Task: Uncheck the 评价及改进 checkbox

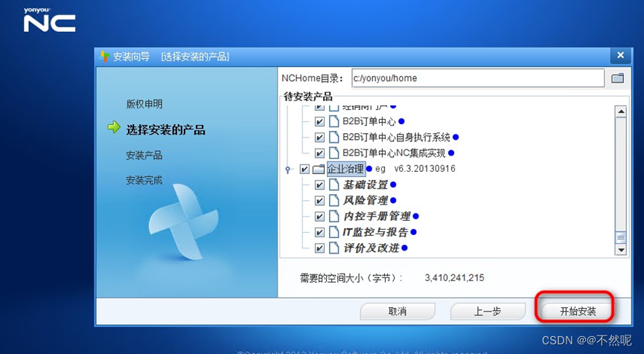Action: pyautogui.click(x=319, y=248)
